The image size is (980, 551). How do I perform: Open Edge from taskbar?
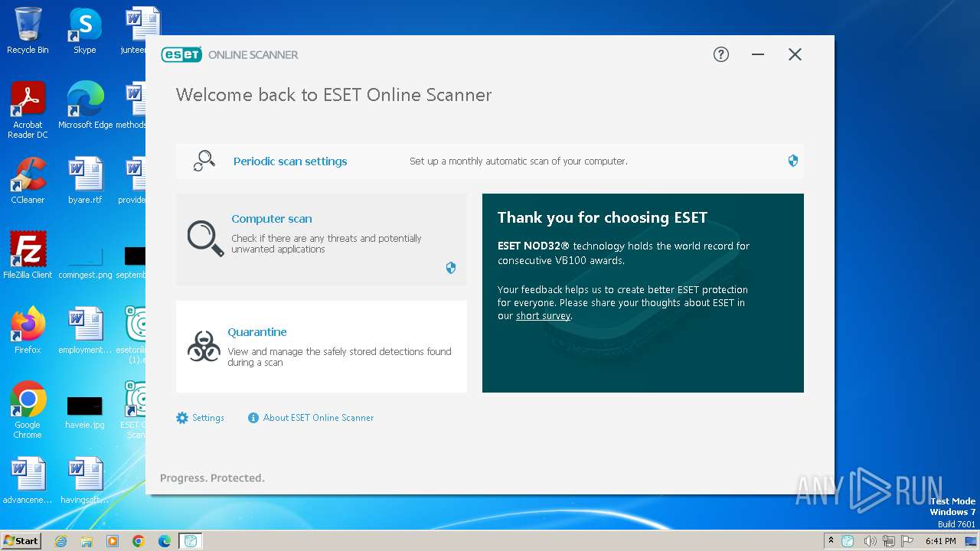(165, 541)
